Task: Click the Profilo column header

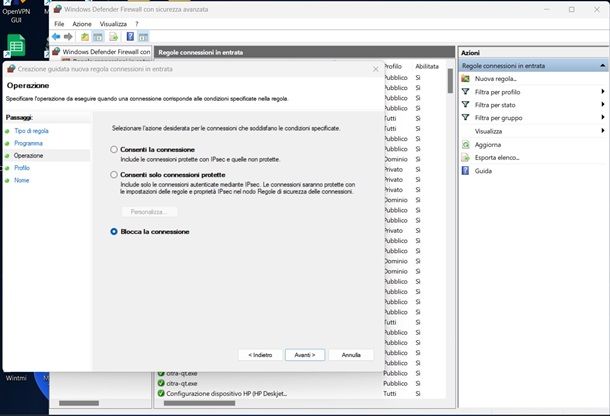Action: pyautogui.click(x=393, y=67)
